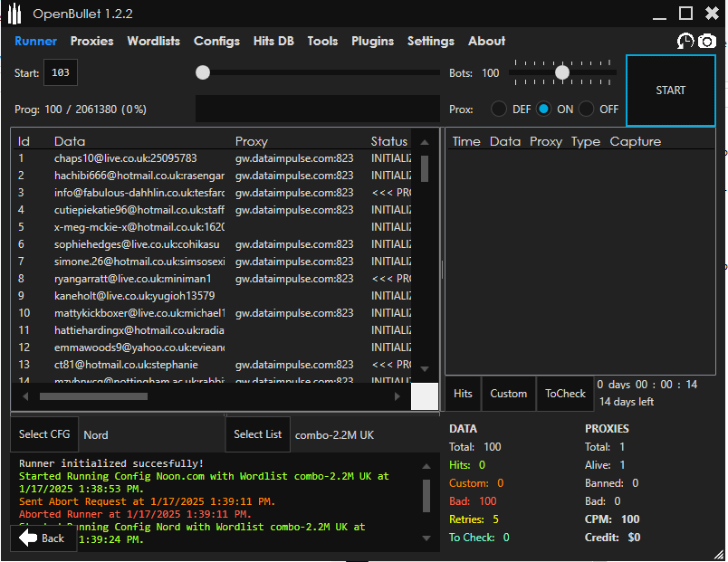
Task: Open the Configs tab
Action: (216, 41)
